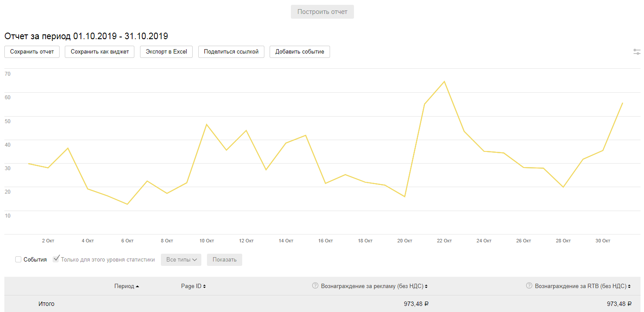
Task: Click y-axis value 10
Action: (7, 215)
